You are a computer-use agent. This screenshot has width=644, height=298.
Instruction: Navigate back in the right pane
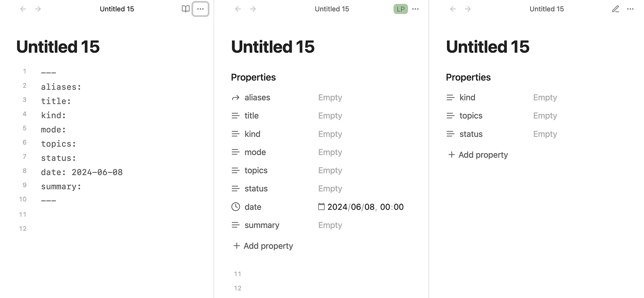coord(453,9)
